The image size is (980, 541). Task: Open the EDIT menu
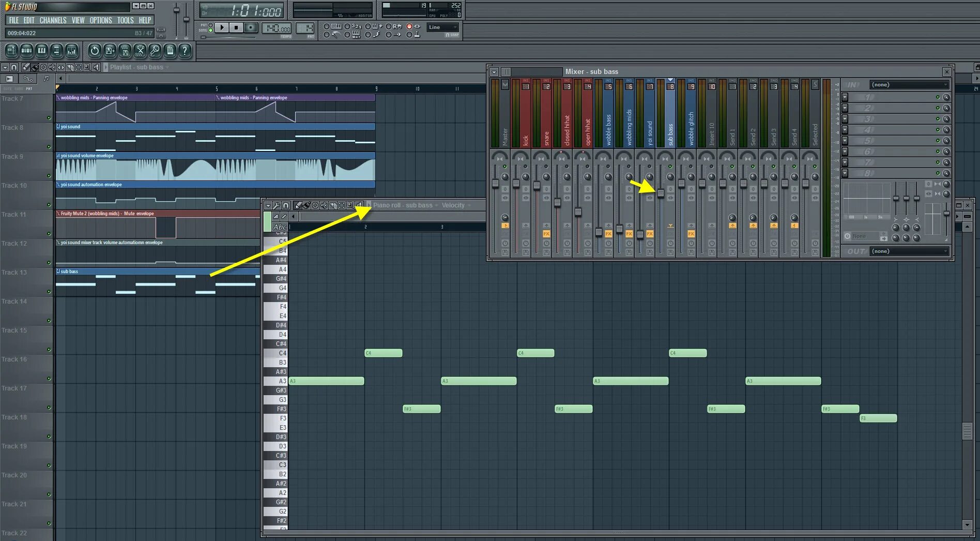coord(29,20)
